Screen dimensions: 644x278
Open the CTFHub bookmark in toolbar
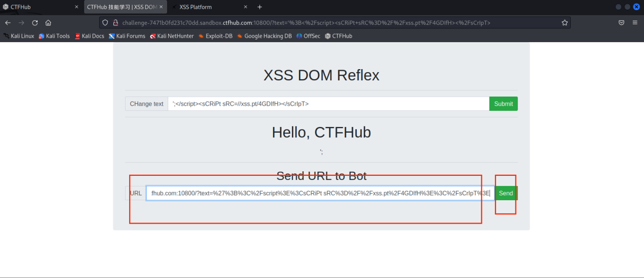339,36
